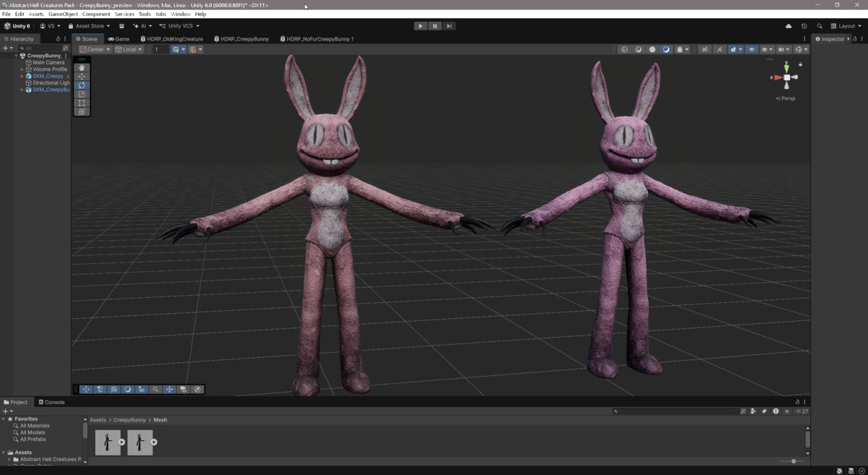The image size is (868, 475).
Task: Open hierarchy search mode icon
Action: (65, 48)
